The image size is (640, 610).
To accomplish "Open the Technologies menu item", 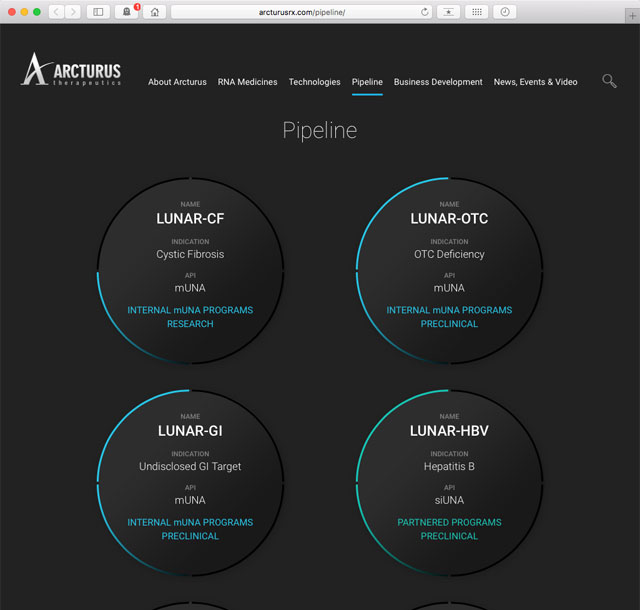I will pyautogui.click(x=314, y=82).
